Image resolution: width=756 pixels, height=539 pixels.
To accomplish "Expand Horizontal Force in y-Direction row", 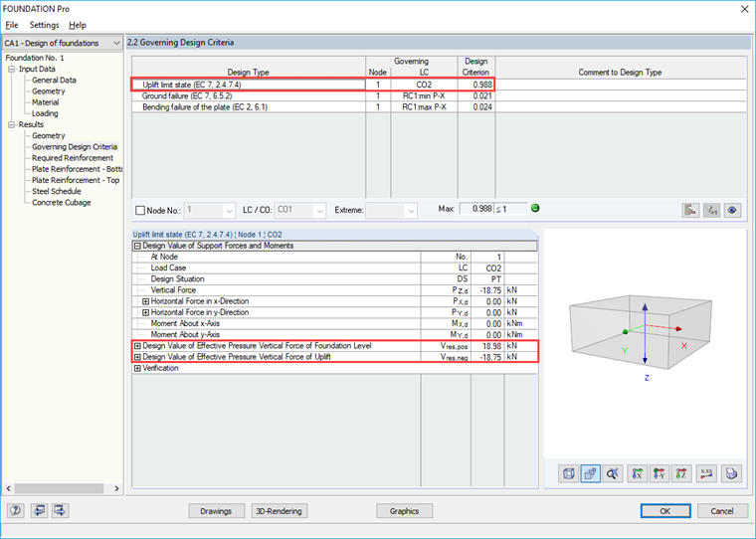I will tap(145, 312).
